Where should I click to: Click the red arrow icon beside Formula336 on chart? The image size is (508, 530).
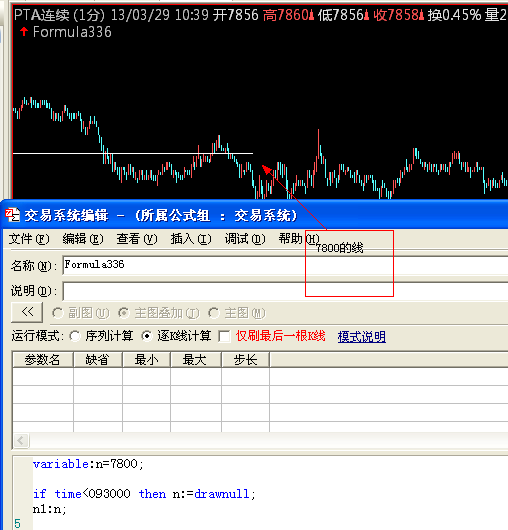pyautogui.click(x=24, y=32)
